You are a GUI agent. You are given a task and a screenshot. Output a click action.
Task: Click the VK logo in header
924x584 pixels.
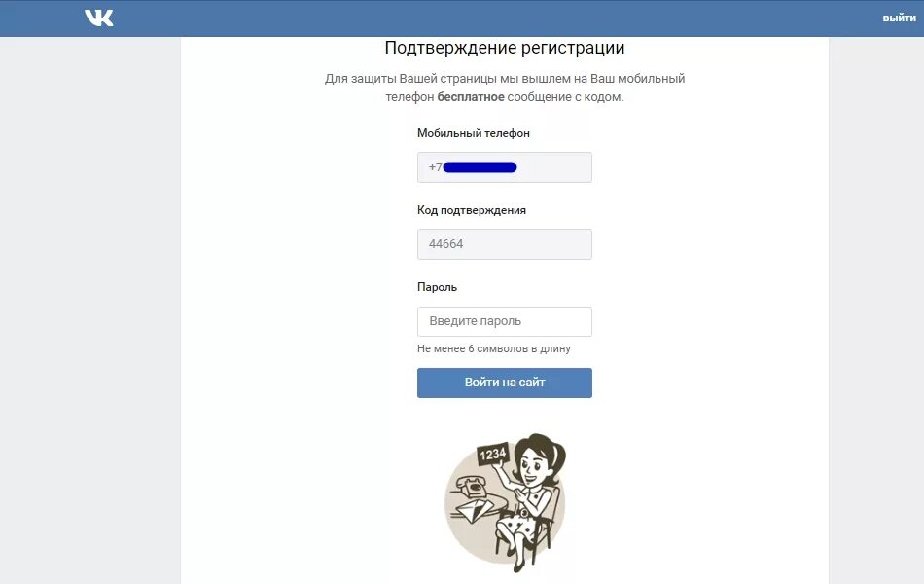[98, 18]
